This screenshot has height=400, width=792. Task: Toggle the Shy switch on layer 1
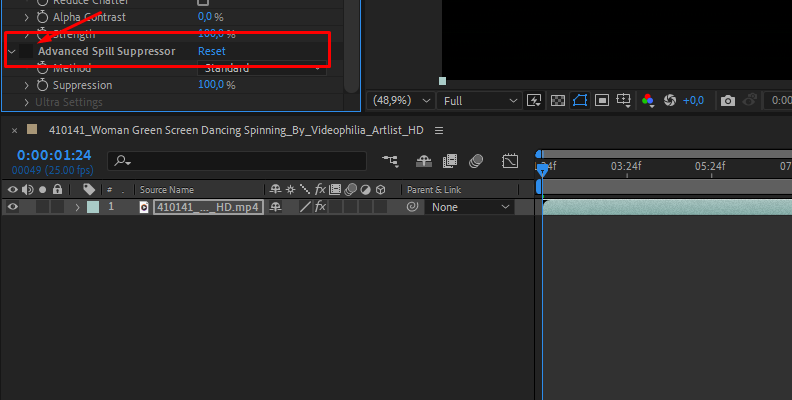coord(275,207)
